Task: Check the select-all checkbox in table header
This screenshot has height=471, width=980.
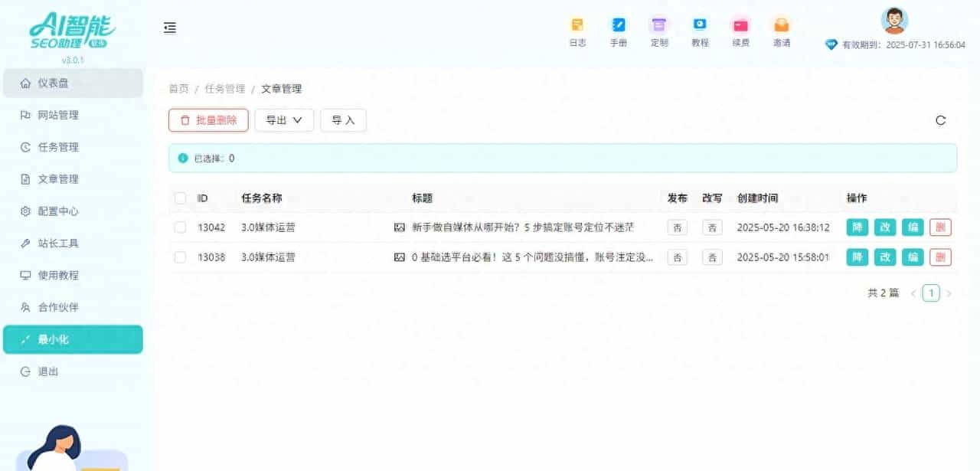Action: 180,198
